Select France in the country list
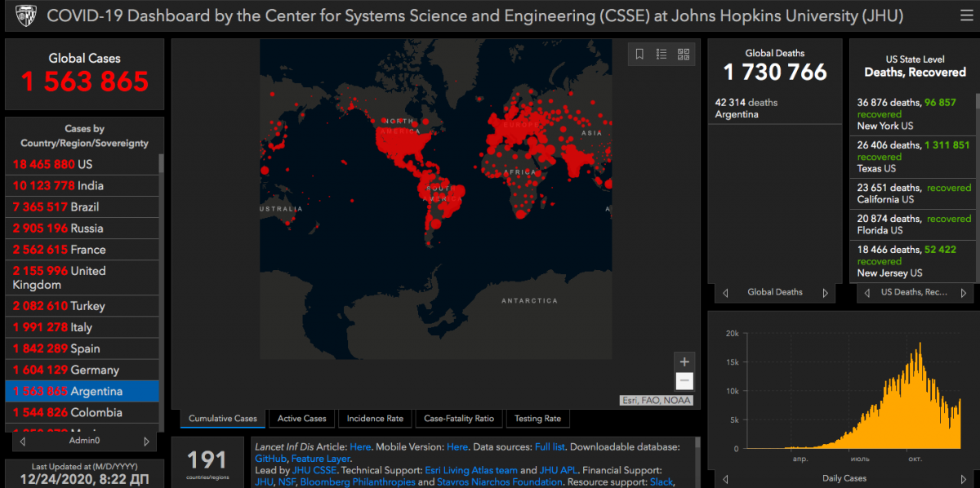The width and height of the screenshot is (980, 488). coord(84,249)
